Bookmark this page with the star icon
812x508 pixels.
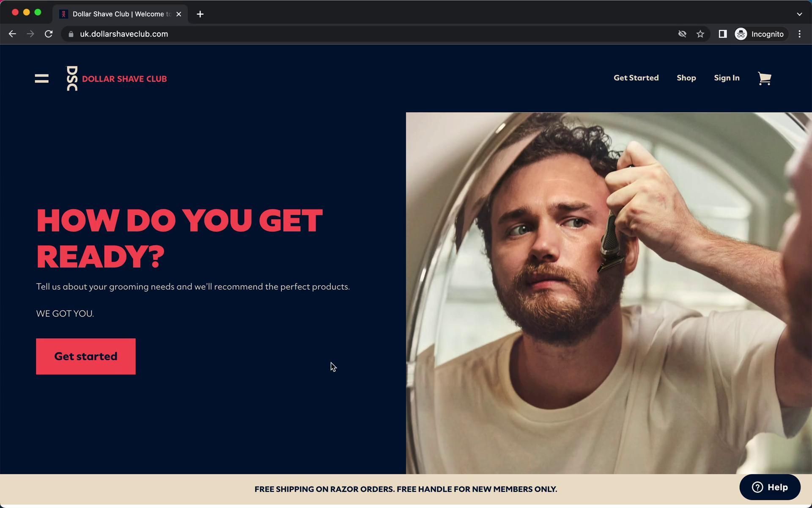tap(700, 34)
